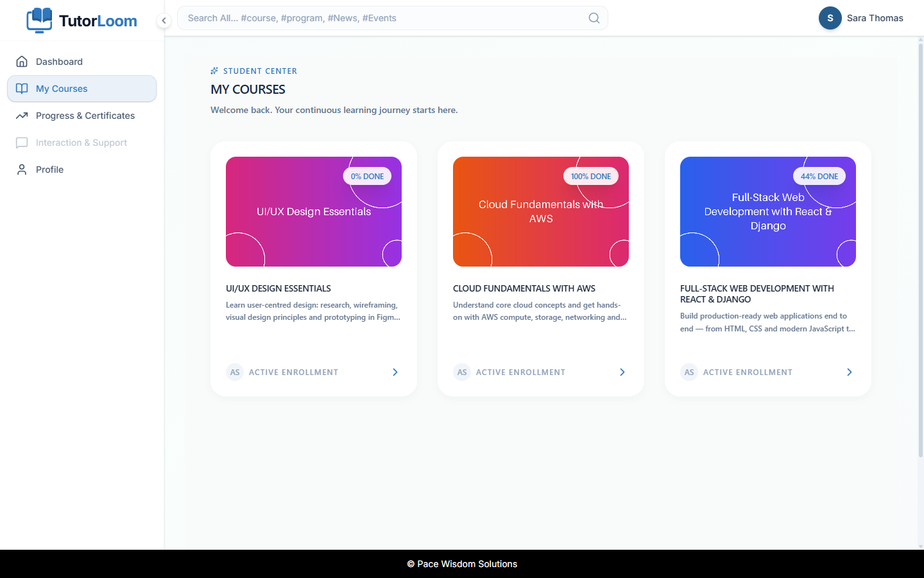Click the Welcome back subtitle text
This screenshot has height=578, width=924.
tap(334, 110)
